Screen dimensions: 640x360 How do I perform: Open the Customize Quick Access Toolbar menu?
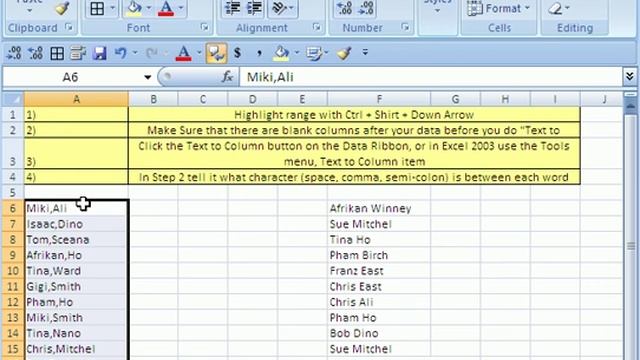click(365, 53)
